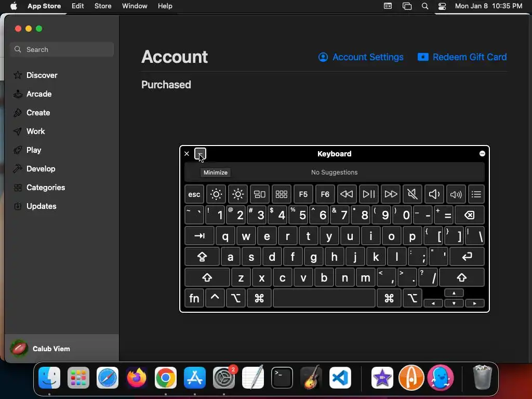Tap the space bar

(324, 298)
